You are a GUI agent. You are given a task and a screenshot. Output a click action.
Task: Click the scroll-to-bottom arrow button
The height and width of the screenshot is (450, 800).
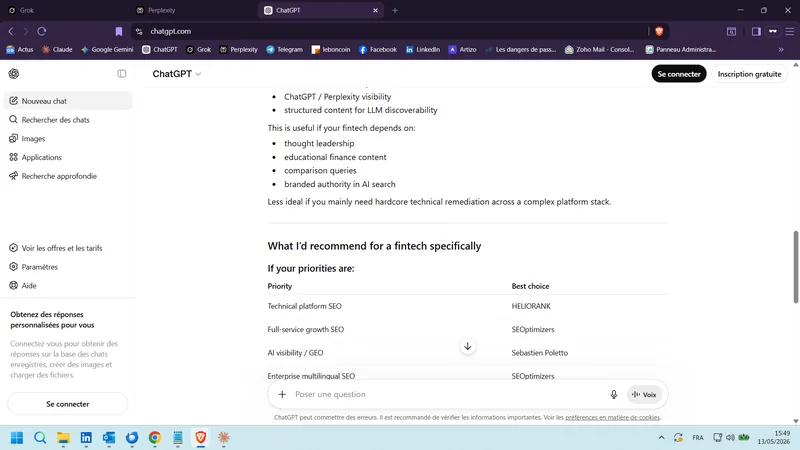tap(467, 346)
